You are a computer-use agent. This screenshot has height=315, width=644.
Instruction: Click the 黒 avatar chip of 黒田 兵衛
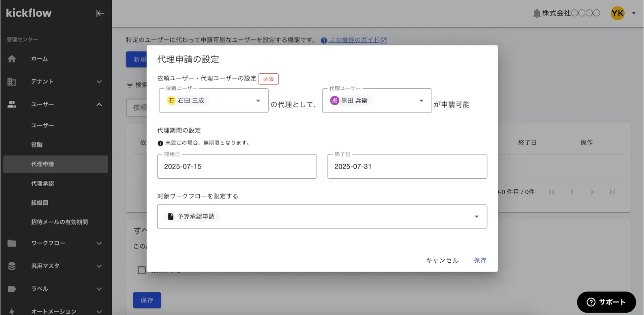335,101
